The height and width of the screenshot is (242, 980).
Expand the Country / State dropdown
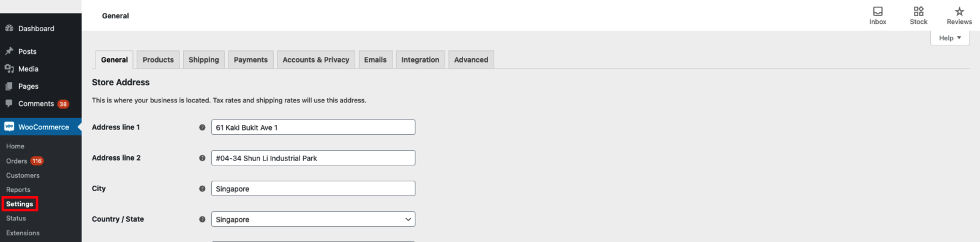[x=313, y=219]
